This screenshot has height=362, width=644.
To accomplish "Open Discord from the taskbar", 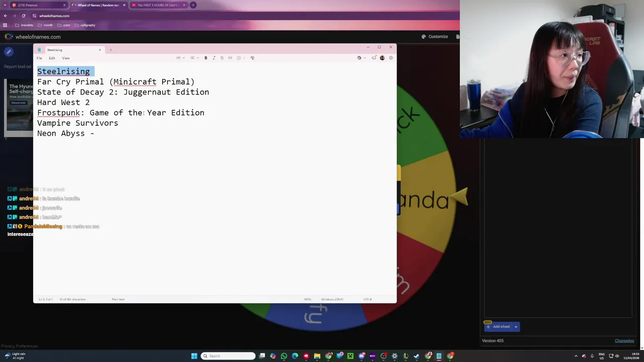I will 361,356.
